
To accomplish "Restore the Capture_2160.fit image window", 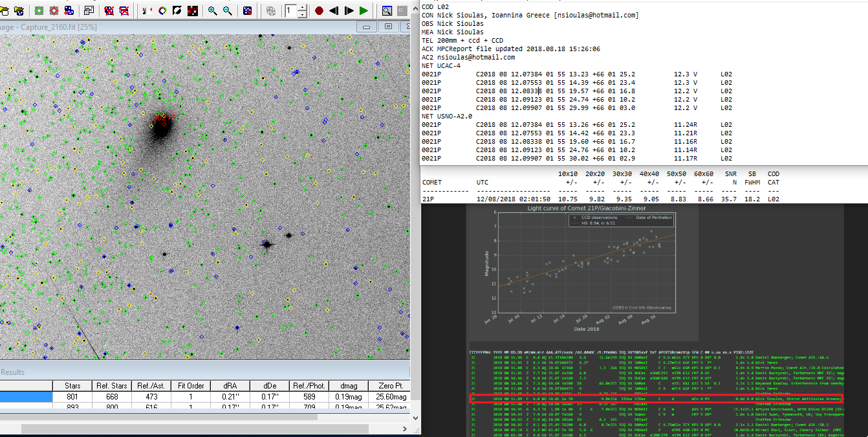I will point(388,27).
